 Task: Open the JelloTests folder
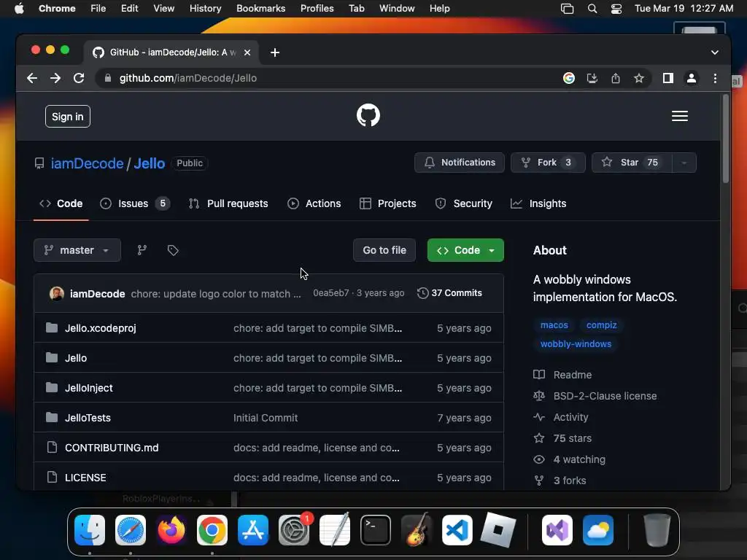pos(88,418)
